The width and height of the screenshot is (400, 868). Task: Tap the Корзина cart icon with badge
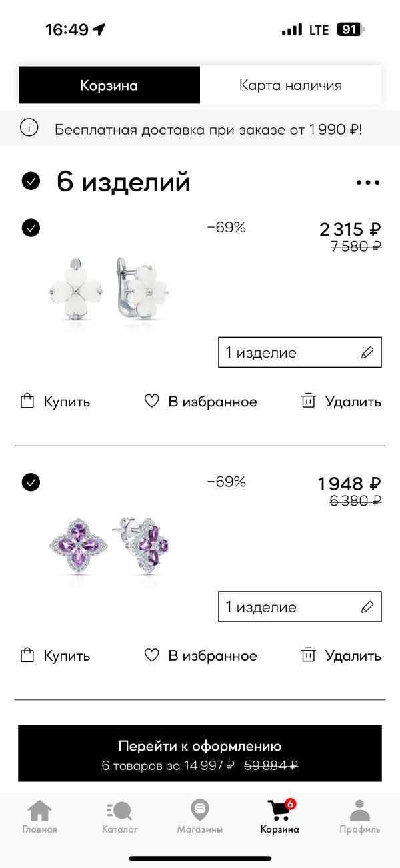coord(280,811)
